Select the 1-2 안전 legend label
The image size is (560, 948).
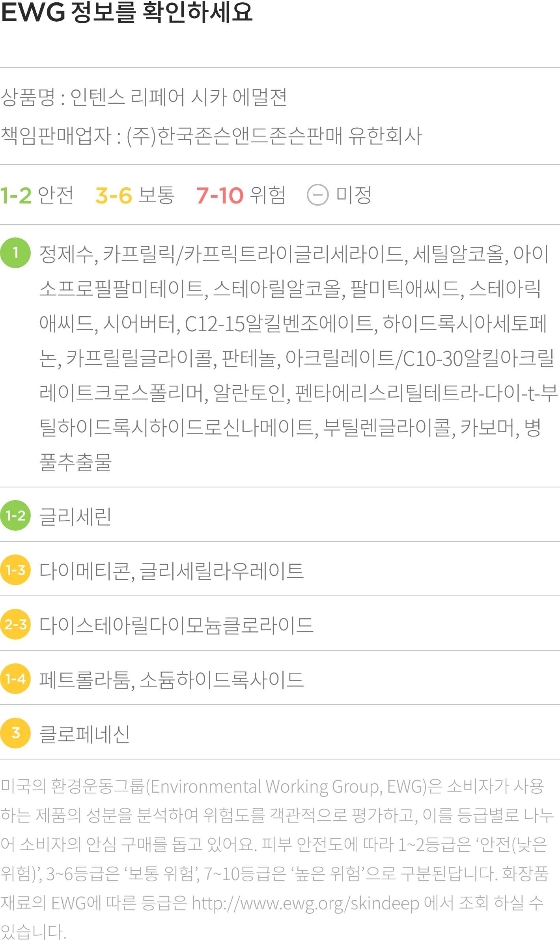point(37,195)
